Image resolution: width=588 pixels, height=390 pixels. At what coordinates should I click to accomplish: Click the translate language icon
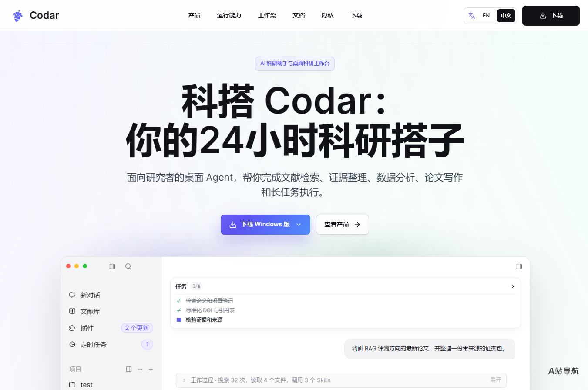coord(472,16)
